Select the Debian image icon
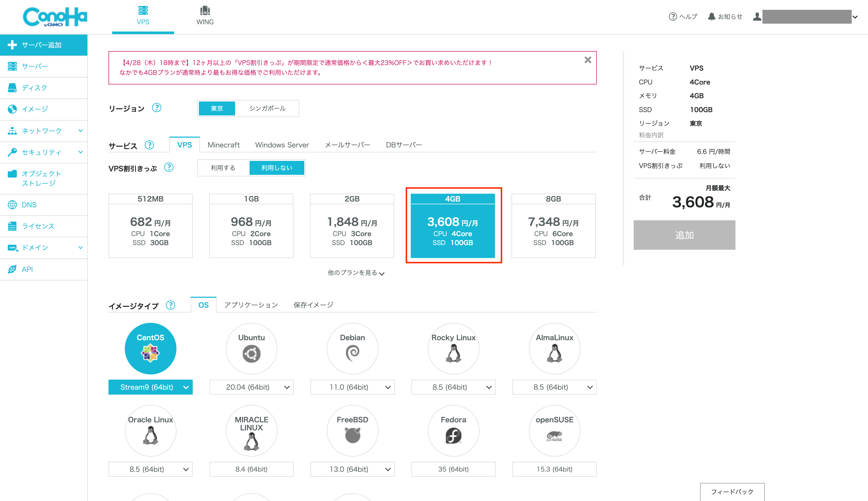The image size is (868, 501). 352,349
